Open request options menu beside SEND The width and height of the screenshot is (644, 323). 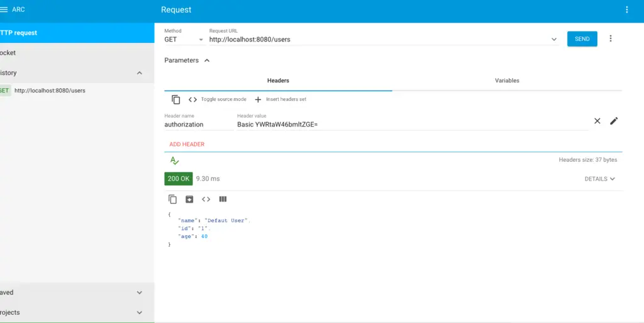coord(610,38)
